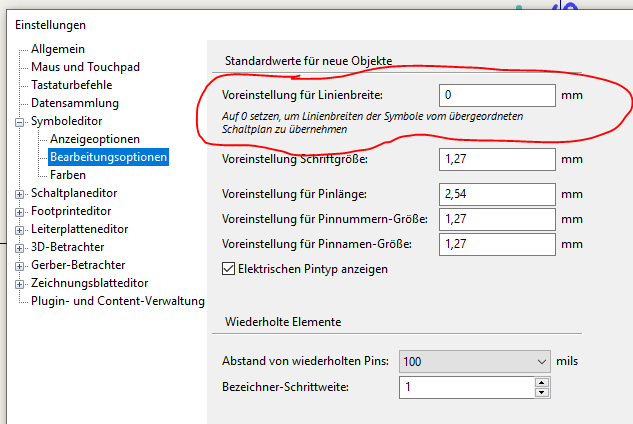Click the Schriftgröße input field

(x=497, y=159)
